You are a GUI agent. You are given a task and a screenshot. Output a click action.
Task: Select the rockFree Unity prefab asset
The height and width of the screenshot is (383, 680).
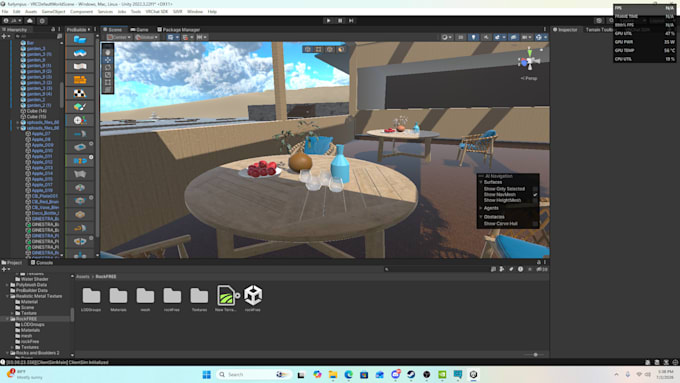tap(253, 298)
